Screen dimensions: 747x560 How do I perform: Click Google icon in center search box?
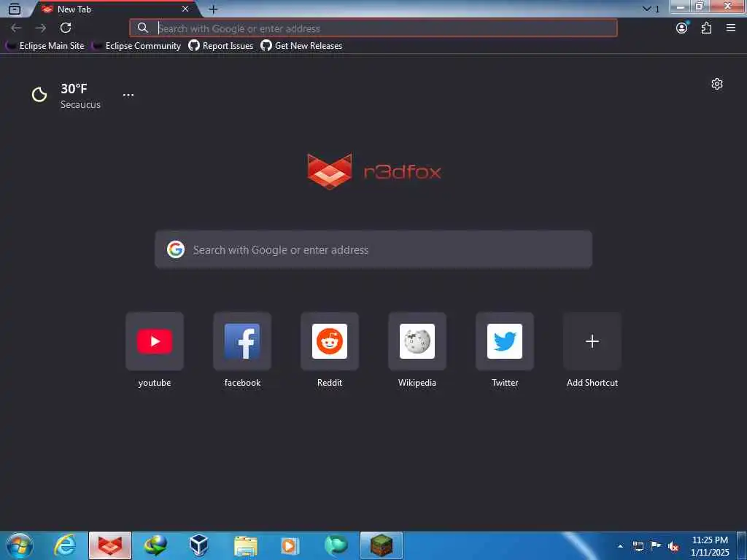point(176,249)
